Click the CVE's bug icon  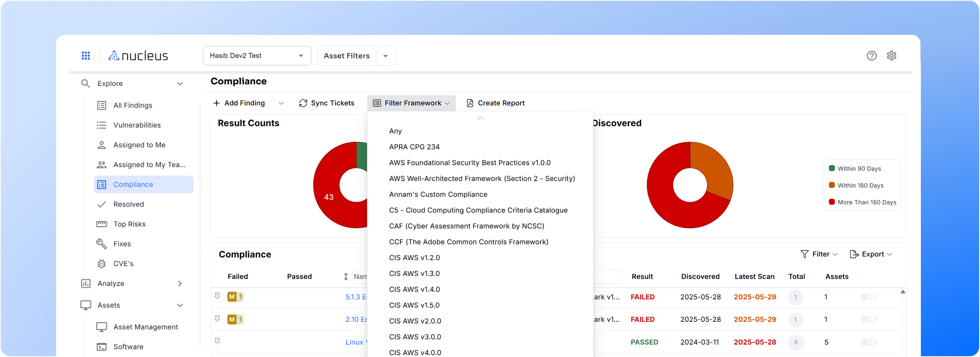coord(102,263)
